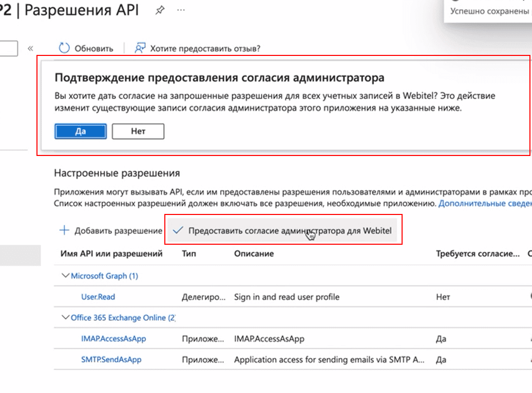Open Office 365 Exchange Online link
The height and width of the screenshot is (393, 532).
pyautogui.click(x=123, y=318)
